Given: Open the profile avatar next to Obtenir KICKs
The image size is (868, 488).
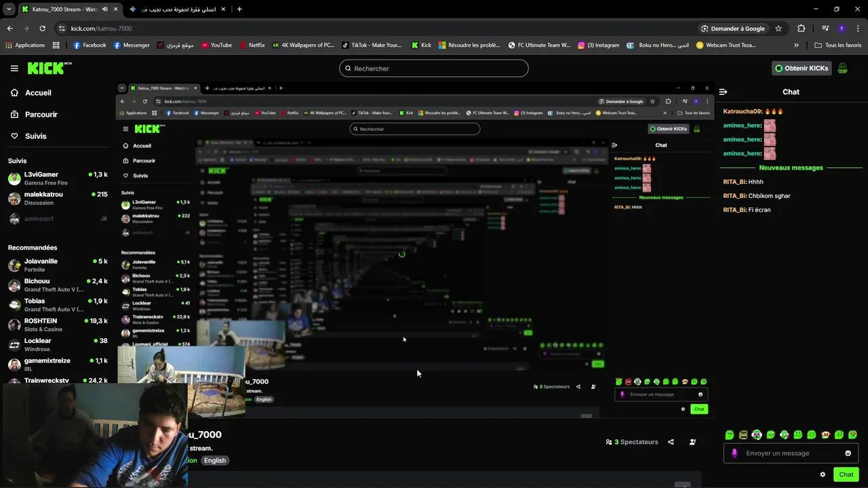Looking at the screenshot, I should pos(843,68).
